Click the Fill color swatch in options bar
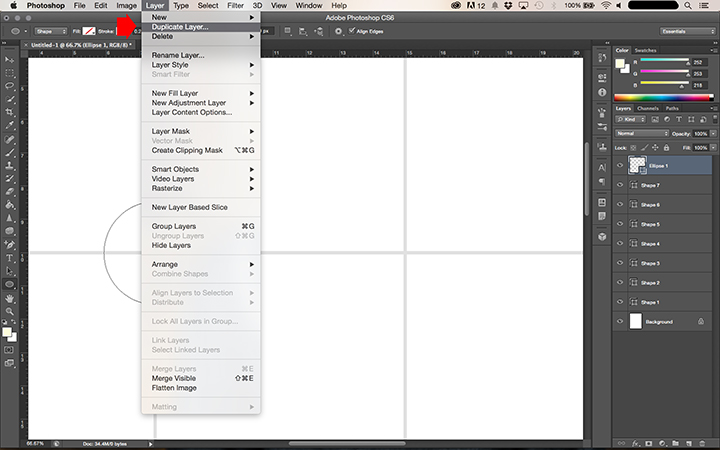The height and width of the screenshot is (450, 720). pyautogui.click(x=89, y=31)
